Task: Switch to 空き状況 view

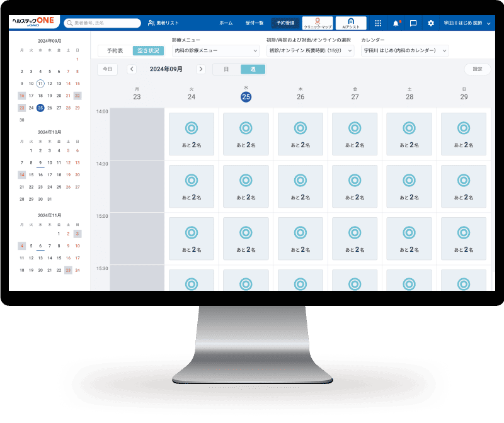Action: pos(149,50)
